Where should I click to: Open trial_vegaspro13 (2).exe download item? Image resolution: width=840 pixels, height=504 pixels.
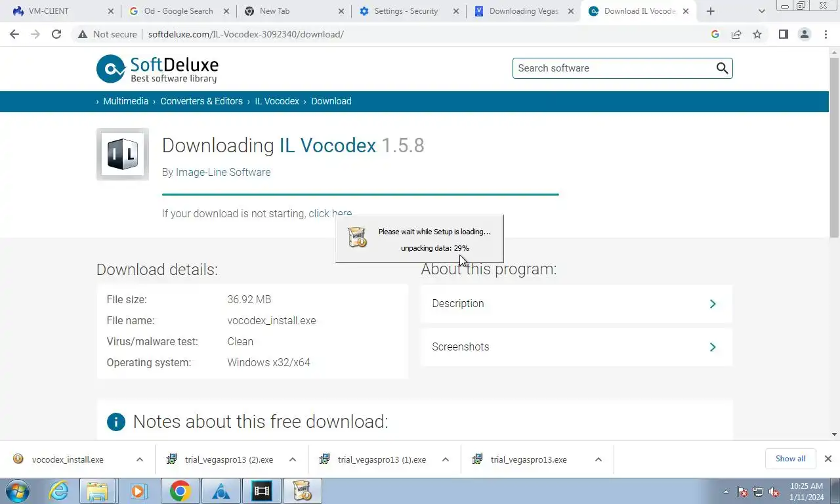229,459
